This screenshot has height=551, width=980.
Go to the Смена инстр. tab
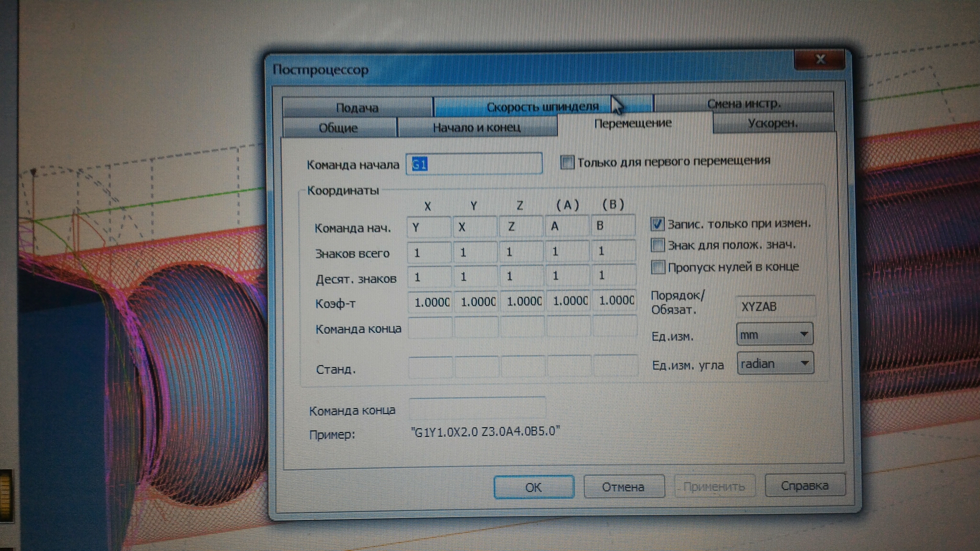coord(744,103)
